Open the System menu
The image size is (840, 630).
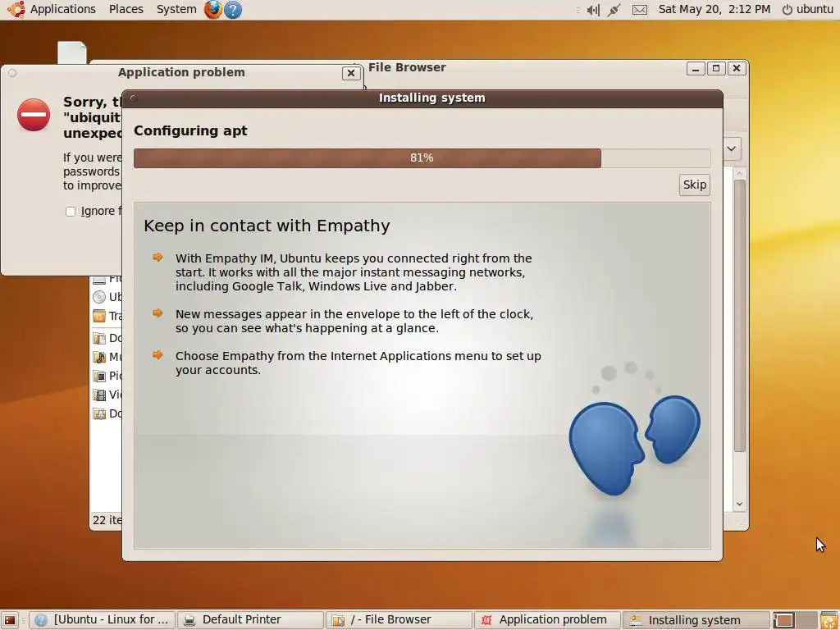coord(176,9)
